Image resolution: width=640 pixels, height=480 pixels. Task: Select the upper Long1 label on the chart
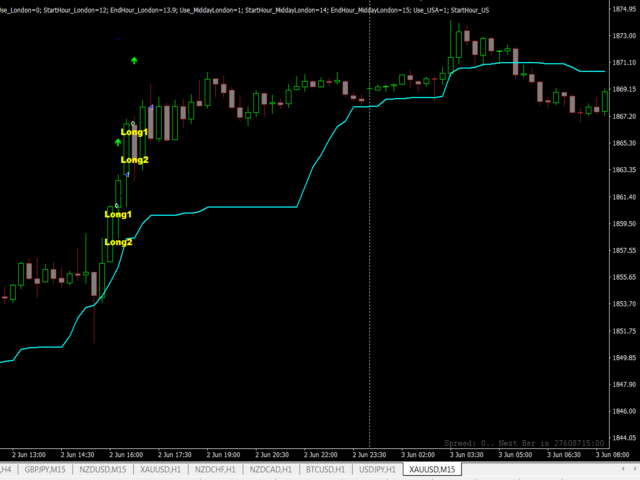[x=134, y=132]
